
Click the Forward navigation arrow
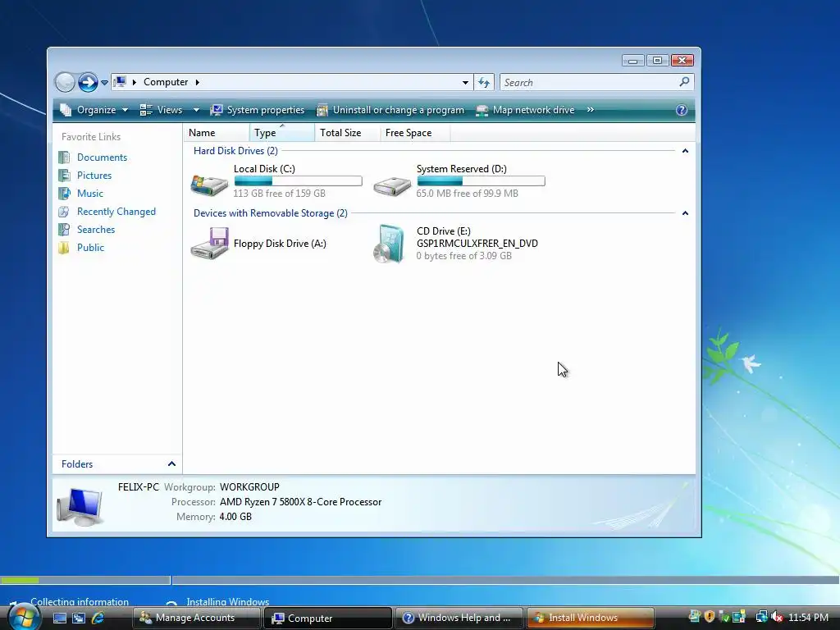pos(88,83)
